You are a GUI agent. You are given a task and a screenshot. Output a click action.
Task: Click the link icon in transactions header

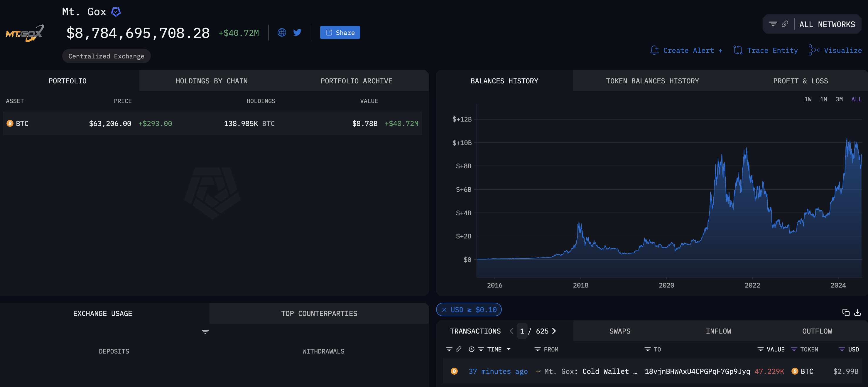(458, 349)
